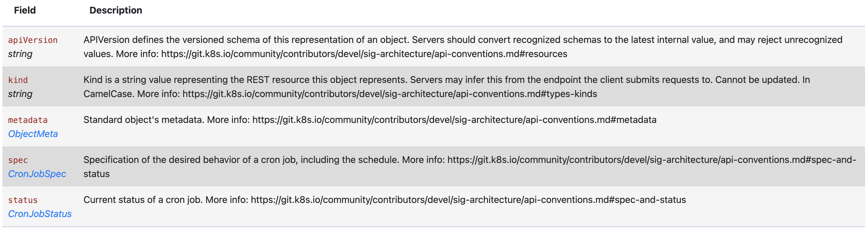
Task: Click the api-conventions.md#resources URL text
Action: click(364, 54)
